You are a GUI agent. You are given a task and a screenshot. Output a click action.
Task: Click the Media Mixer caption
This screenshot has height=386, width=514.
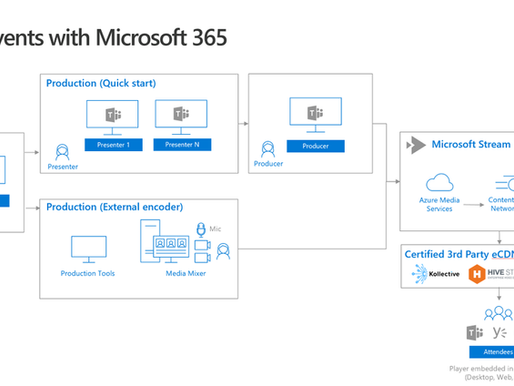tap(186, 273)
